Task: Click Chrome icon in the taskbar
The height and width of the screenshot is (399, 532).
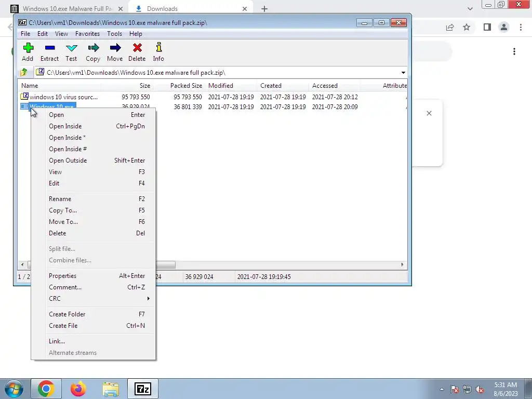Action: coord(46,389)
